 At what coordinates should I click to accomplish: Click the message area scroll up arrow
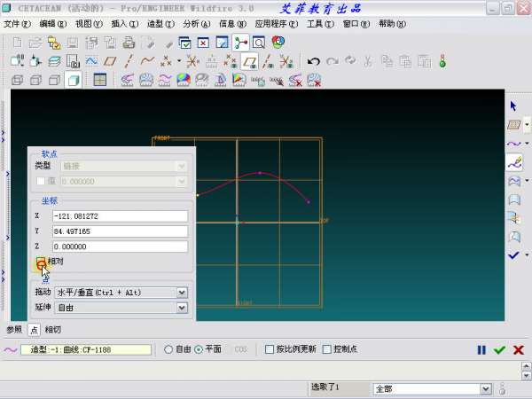click(x=526, y=366)
